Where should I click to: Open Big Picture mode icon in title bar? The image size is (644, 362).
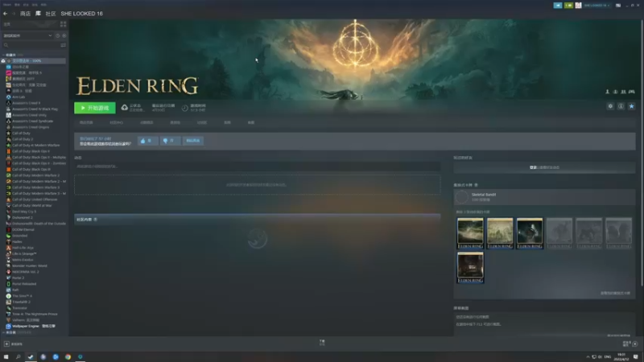[618, 6]
